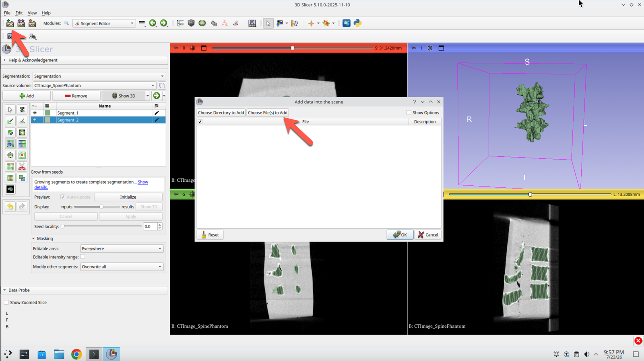Check the Show Zoomed Slice checkbox
Screen dimensions: 644x361
pyautogui.click(x=6, y=302)
